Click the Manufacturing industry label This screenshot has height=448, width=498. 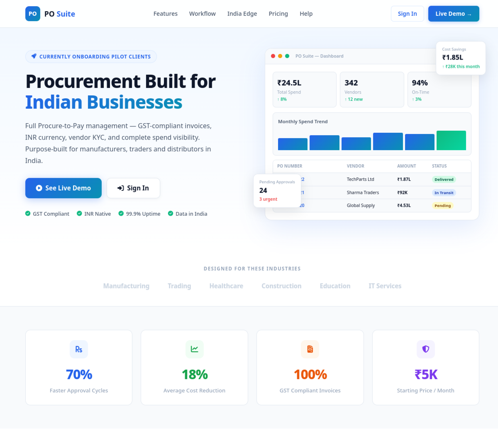coord(126,286)
